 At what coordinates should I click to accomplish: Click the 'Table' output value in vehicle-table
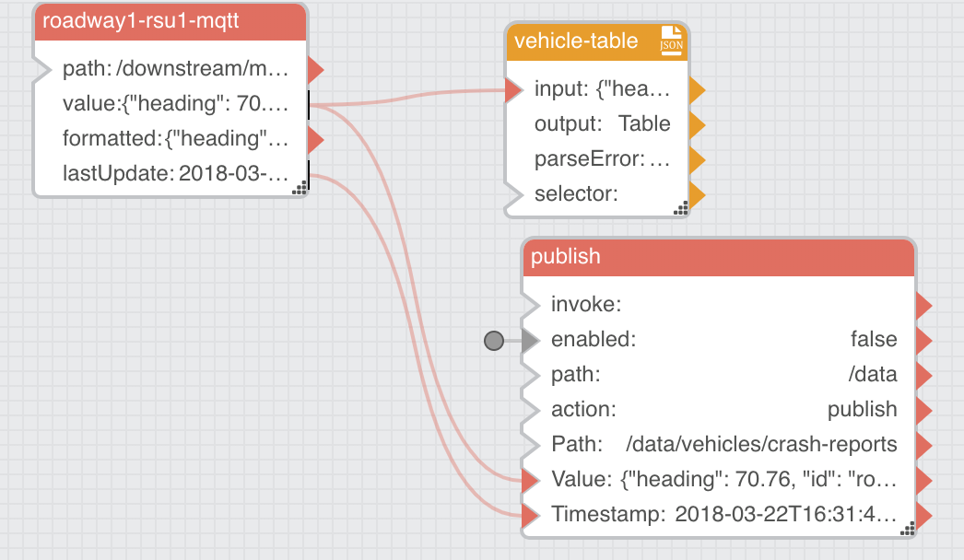point(643,124)
